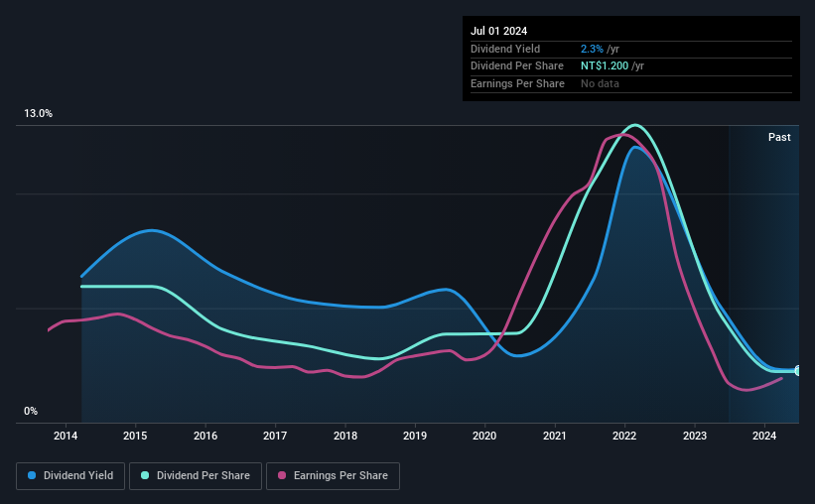815x504 pixels.
Task: Click the 2024 x-axis label
Action: point(764,436)
